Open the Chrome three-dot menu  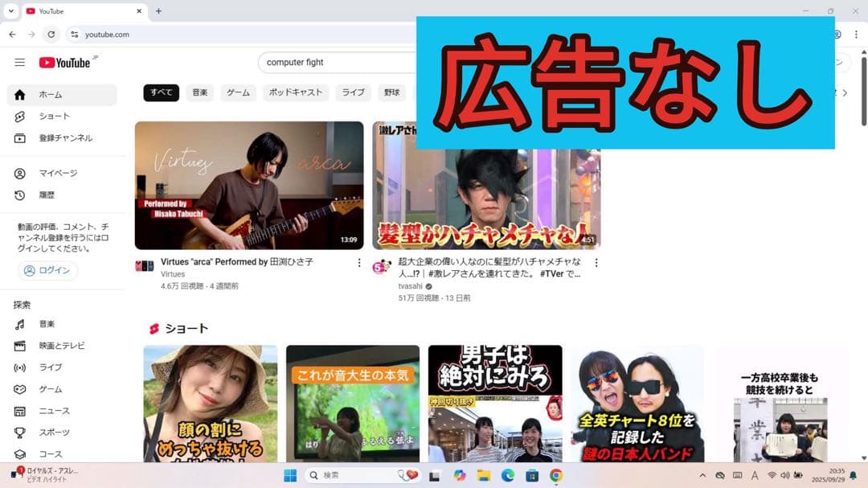point(856,35)
